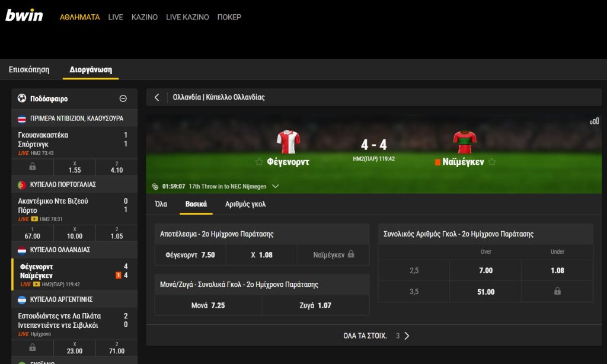Bet Under 2,5 at 1.08

pyautogui.click(x=557, y=270)
